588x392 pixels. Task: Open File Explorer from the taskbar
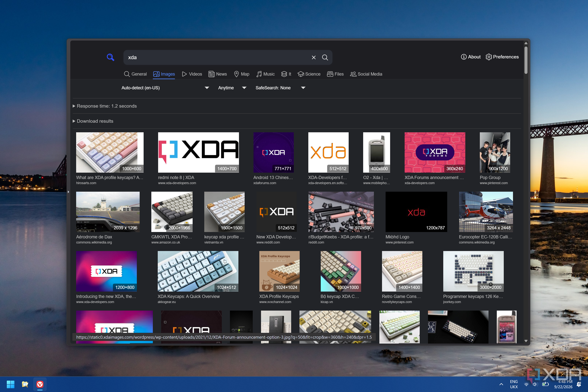(x=25, y=384)
